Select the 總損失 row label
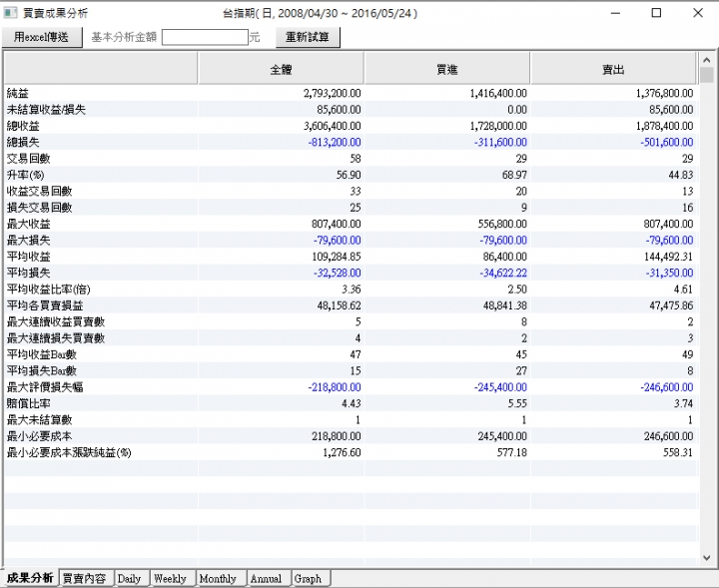Image resolution: width=719 pixels, height=588 pixels. (23, 142)
